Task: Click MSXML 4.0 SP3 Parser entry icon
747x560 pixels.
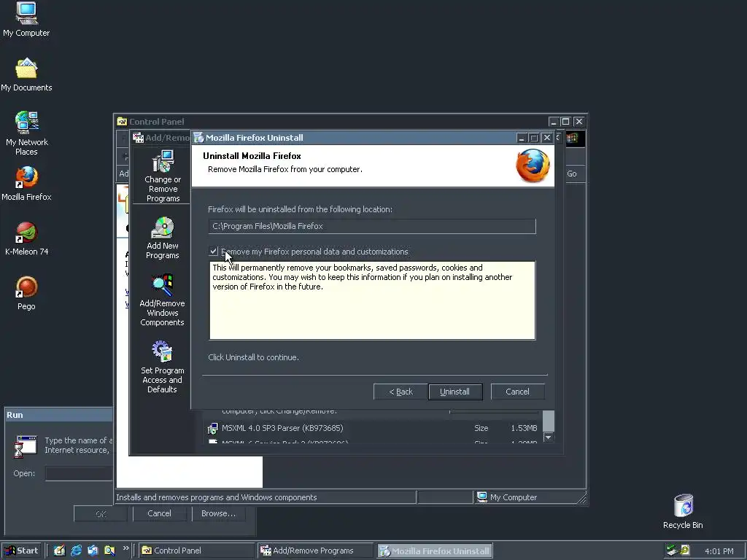Action: 212,428
